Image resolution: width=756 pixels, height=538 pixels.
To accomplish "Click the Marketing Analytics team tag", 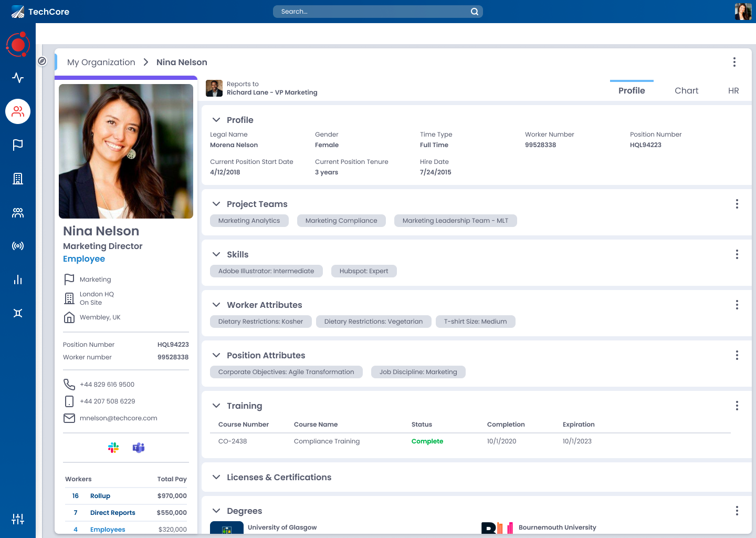I will 249,221.
